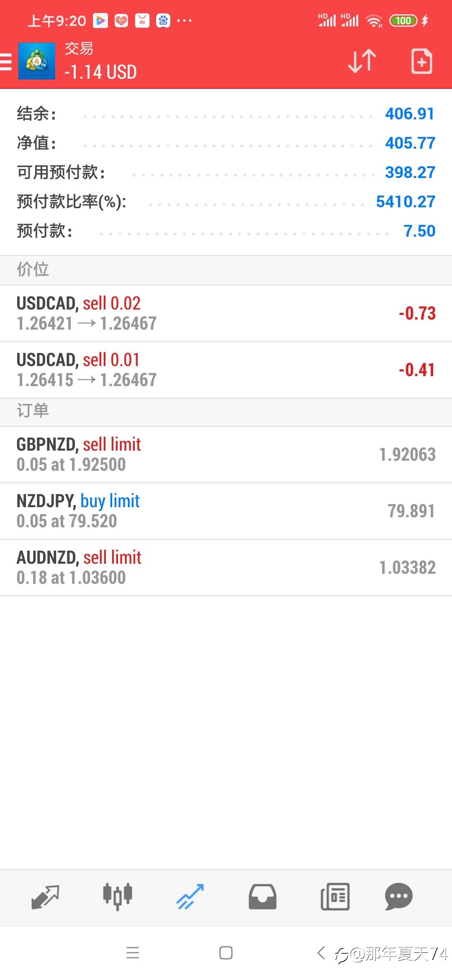Select the USDCAD sell 0.02 position
Screen dimensions: 452x980
point(226,313)
